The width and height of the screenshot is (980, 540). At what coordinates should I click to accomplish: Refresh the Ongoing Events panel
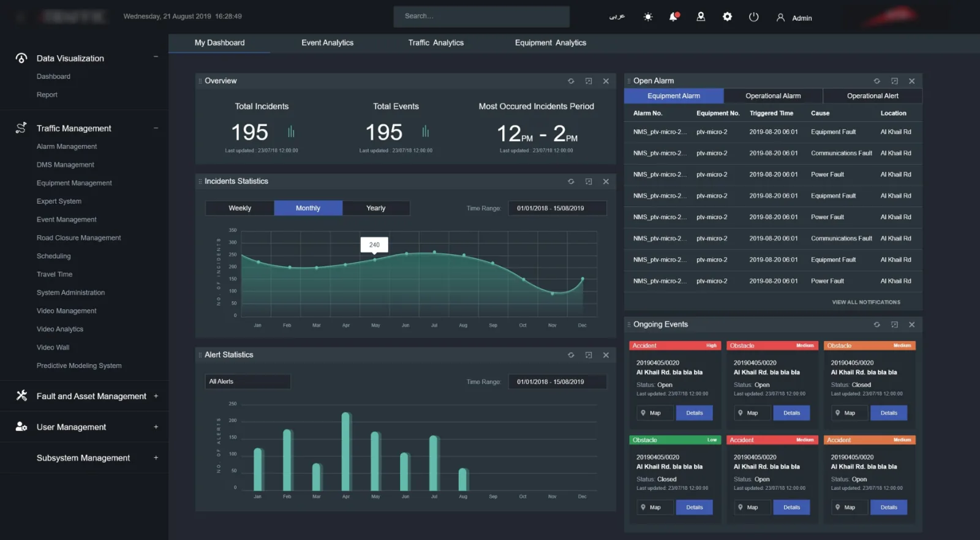[x=876, y=324]
